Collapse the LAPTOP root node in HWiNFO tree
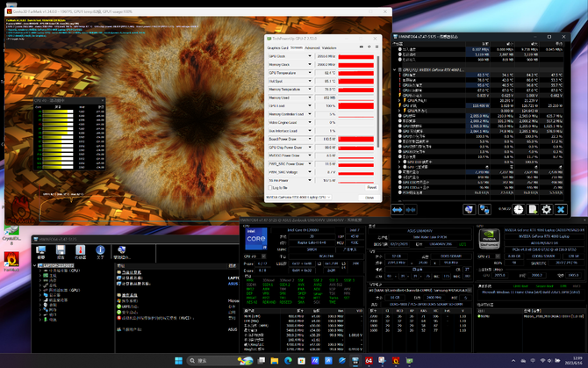This screenshot has width=588, height=368. (x=35, y=265)
